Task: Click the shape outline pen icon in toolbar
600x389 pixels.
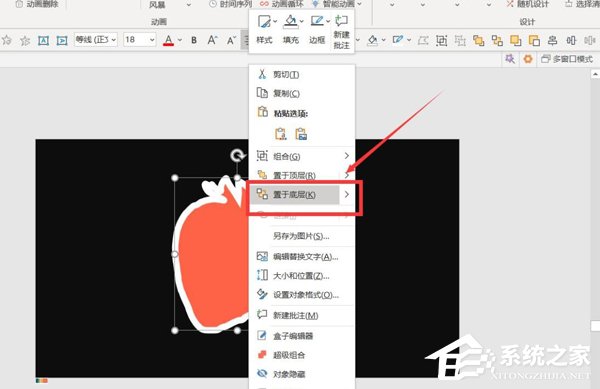Action: point(398,40)
